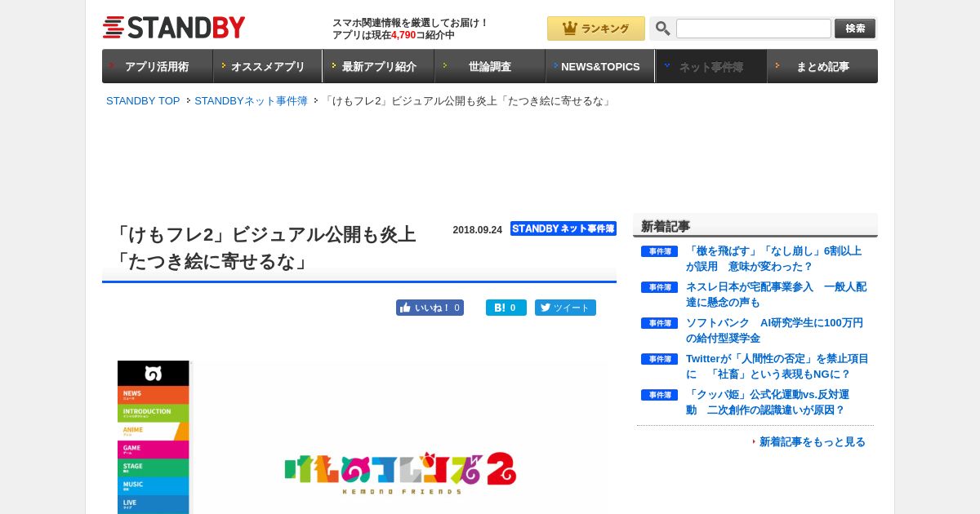The height and width of the screenshot is (514, 980).
Task: Go to STANDBY TOP breadcrumb link
Action: [143, 101]
